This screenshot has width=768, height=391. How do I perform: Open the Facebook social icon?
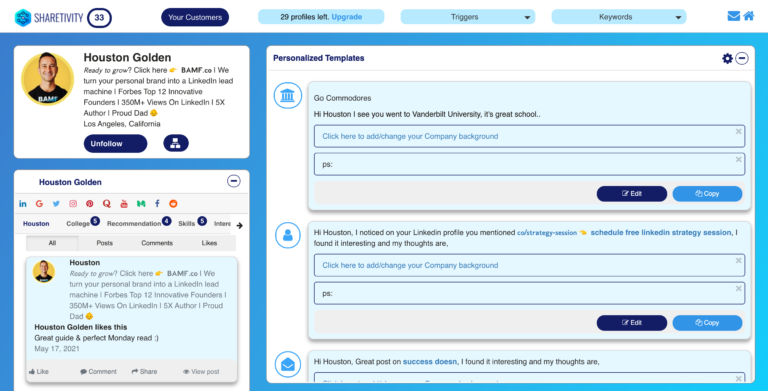coord(157,204)
